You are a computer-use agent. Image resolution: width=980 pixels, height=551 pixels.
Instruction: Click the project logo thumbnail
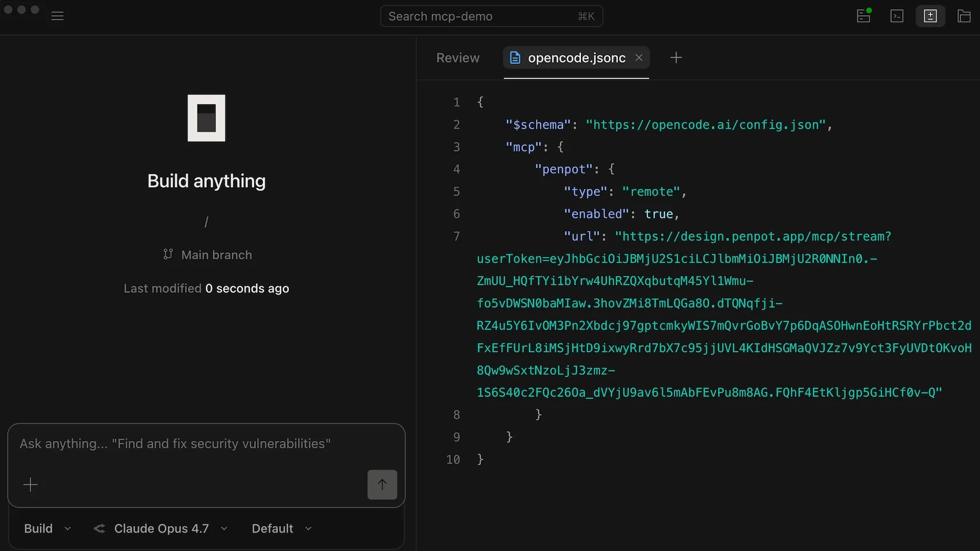pos(206,118)
